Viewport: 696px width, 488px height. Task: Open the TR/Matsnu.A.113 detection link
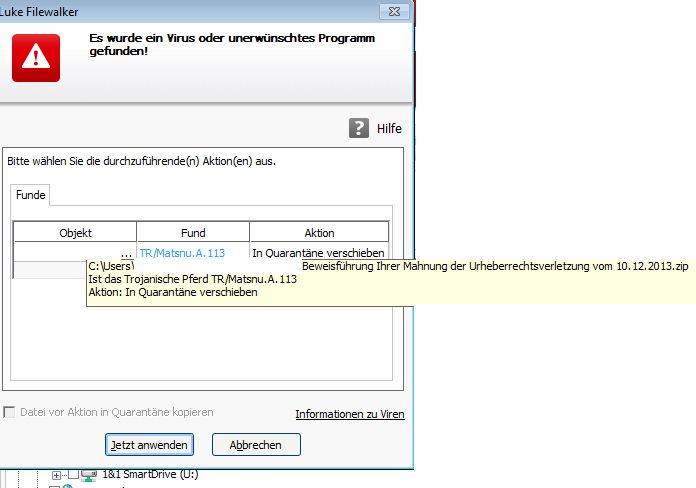182,253
